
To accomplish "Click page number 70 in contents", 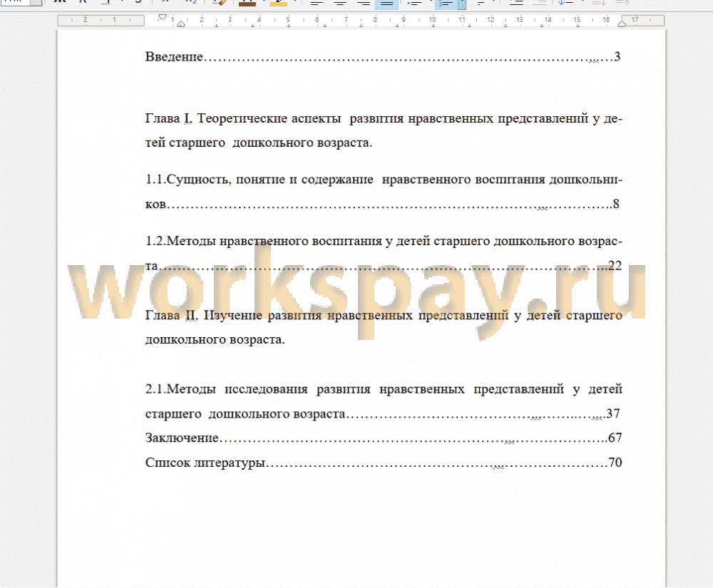I will coord(615,463).
